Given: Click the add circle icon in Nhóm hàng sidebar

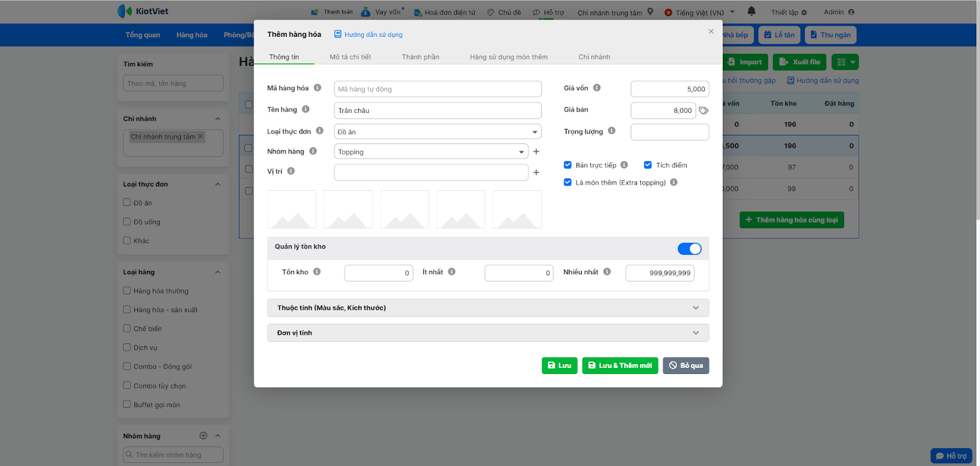Looking at the screenshot, I should pyautogui.click(x=203, y=435).
